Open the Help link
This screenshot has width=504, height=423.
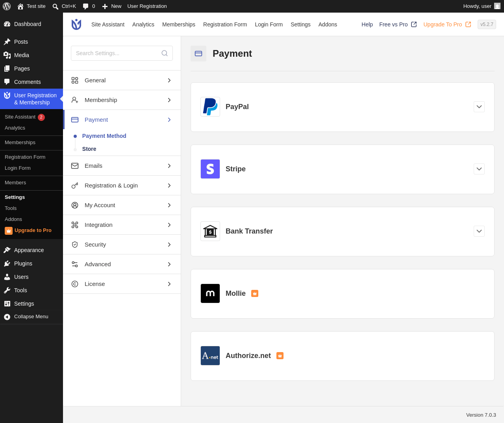367,24
